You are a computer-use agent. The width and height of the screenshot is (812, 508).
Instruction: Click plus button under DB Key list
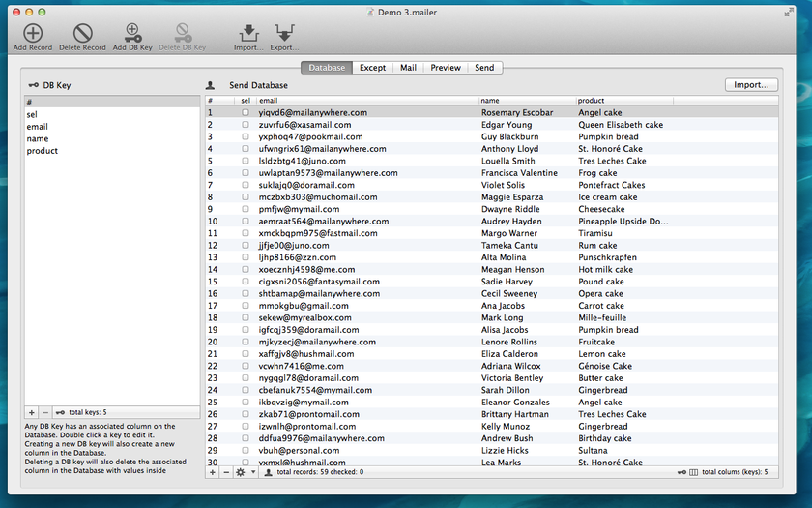pos(31,412)
